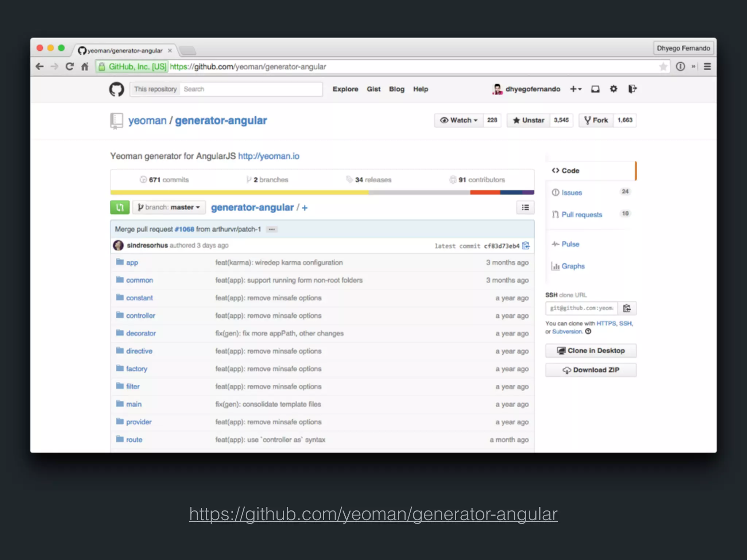The width and height of the screenshot is (747, 560).
Task: Click green compare and review button
Action: (x=120, y=207)
